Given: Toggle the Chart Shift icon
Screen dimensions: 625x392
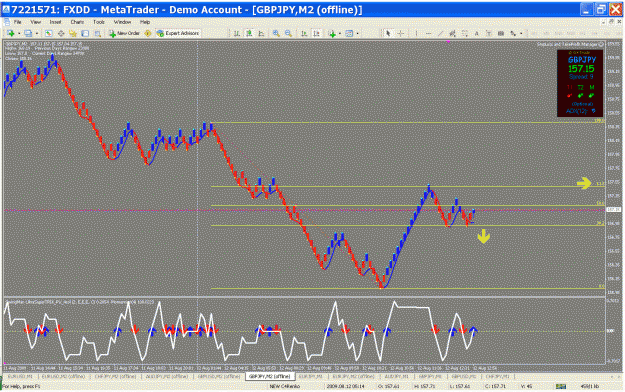Looking at the screenshot, I should click(316, 33).
